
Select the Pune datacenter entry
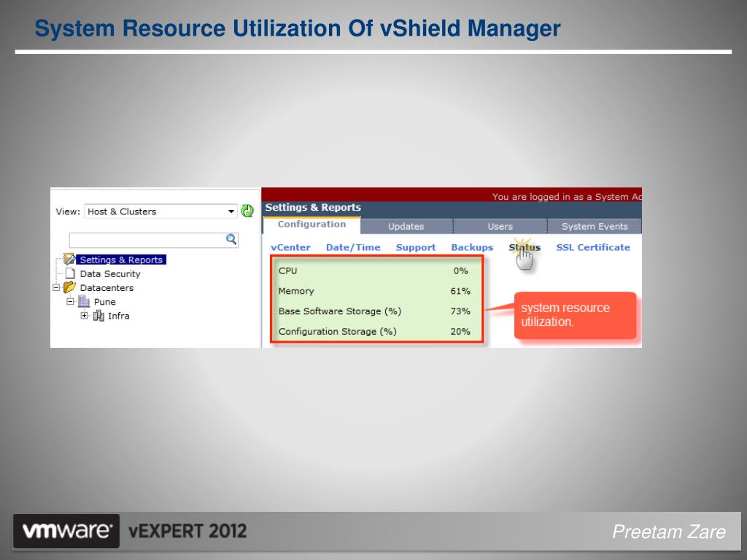pyautogui.click(x=105, y=302)
